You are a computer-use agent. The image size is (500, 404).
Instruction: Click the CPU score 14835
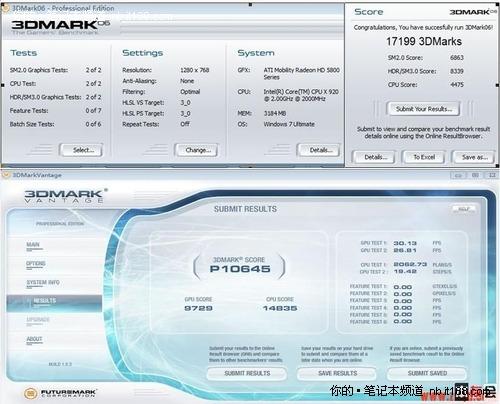click(280, 308)
